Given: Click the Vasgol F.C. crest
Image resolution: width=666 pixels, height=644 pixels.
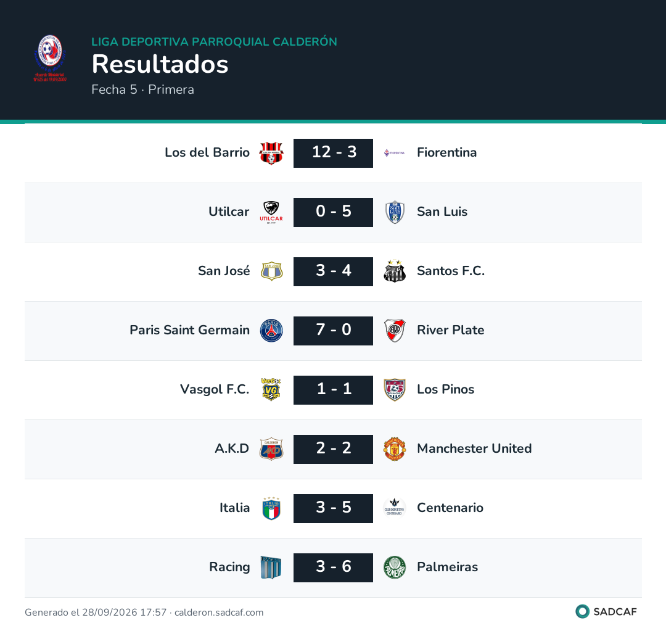Looking at the screenshot, I should 271,390.
